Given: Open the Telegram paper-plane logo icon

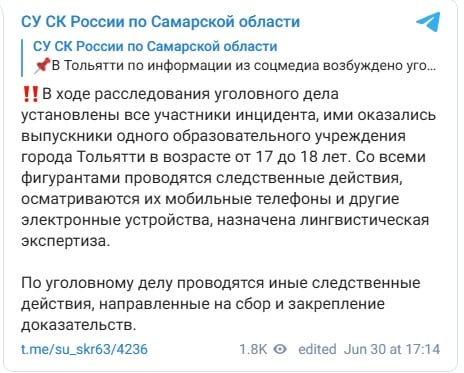Looking at the screenshot, I should coord(428,22).
